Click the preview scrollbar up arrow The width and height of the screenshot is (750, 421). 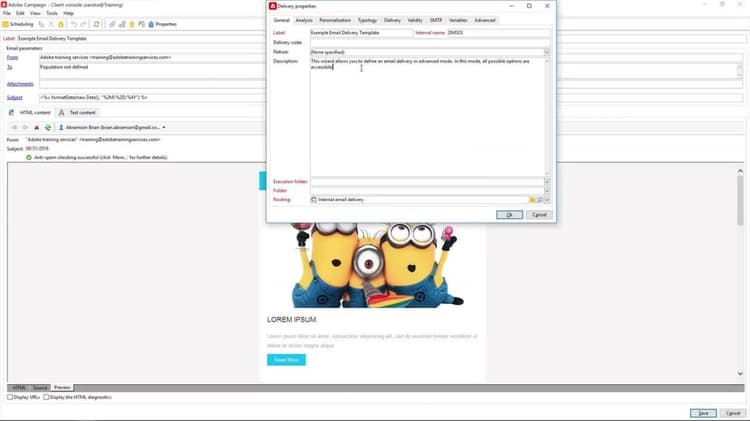pyautogui.click(x=740, y=171)
